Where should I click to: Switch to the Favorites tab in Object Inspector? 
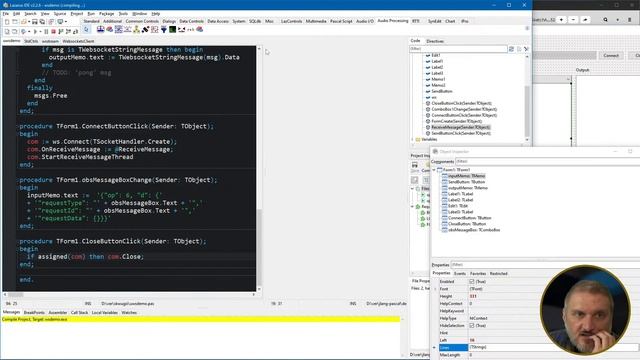pyautogui.click(x=478, y=273)
